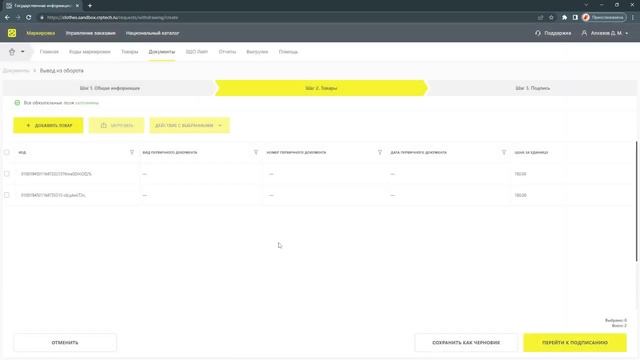The height and width of the screenshot is (360, 640).
Task: Open the browser side panel
Action: (575, 18)
